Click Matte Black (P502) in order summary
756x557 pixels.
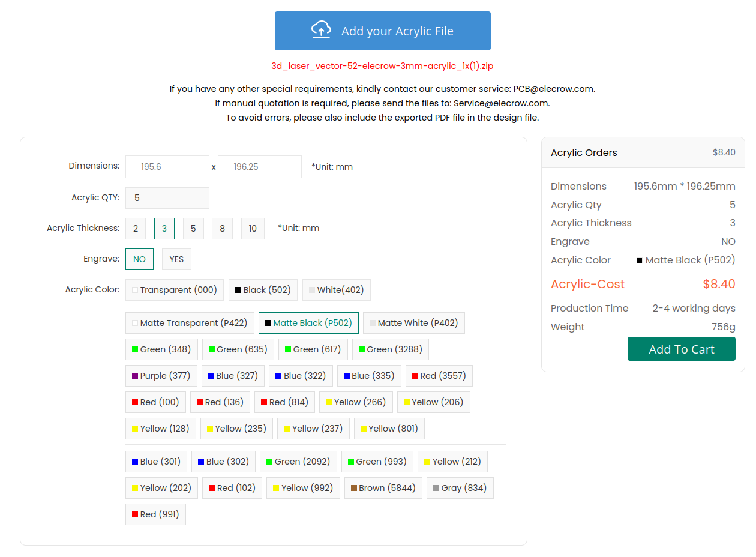pyautogui.click(x=686, y=260)
